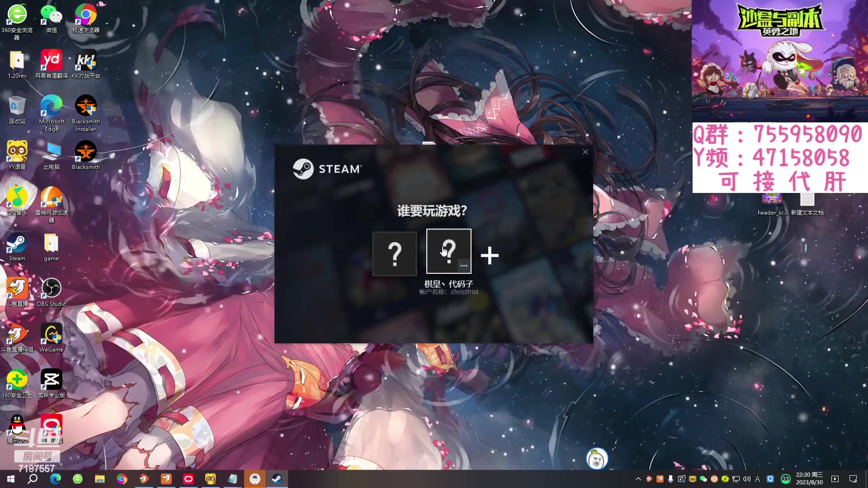Open WeGame desktop shortcut
The width and height of the screenshot is (868, 488).
(52, 338)
